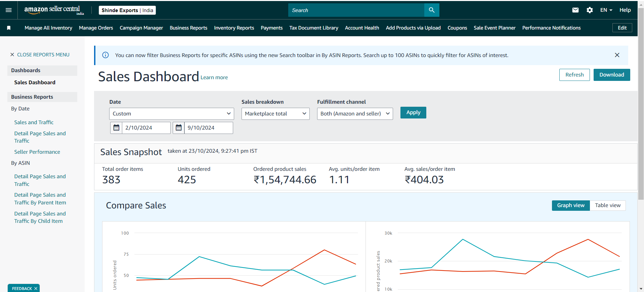Viewport: 644px width, 292px height.
Task: Open Manage Orders
Action: 96,28
